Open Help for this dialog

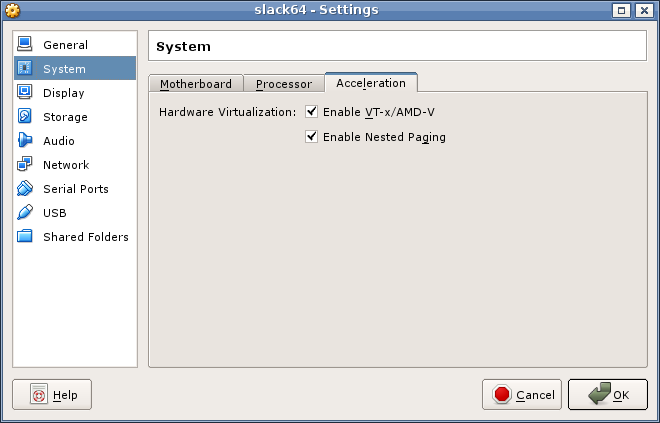[x=52, y=395]
